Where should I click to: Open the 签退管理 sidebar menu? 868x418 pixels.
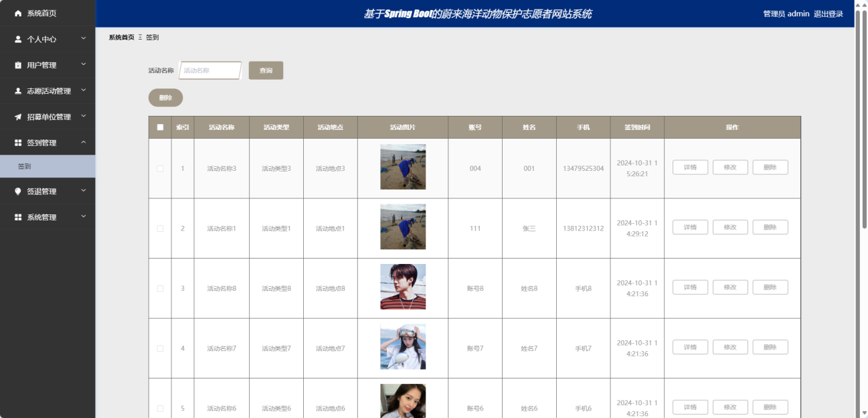click(x=48, y=192)
